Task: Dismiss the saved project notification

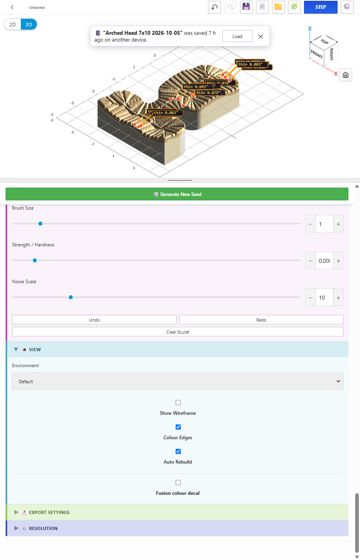Action: (x=261, y=36)
